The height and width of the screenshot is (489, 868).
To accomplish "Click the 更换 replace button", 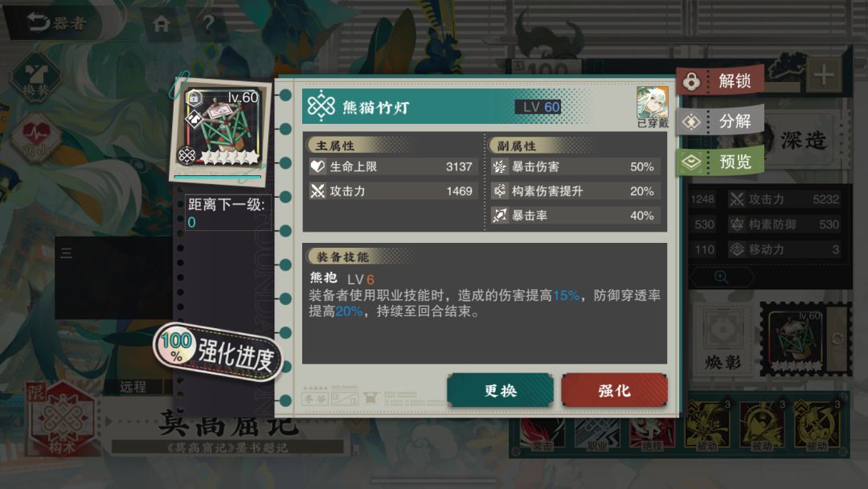I will (500, 390).
